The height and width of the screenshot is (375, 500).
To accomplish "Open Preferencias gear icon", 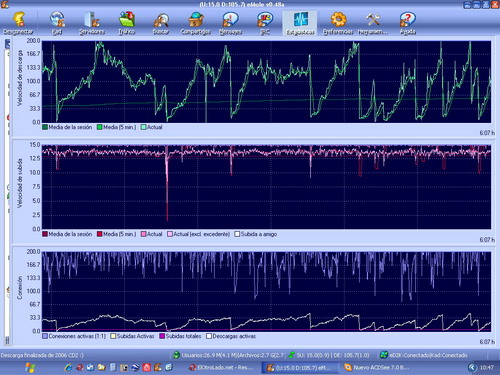I will point(338,19).
